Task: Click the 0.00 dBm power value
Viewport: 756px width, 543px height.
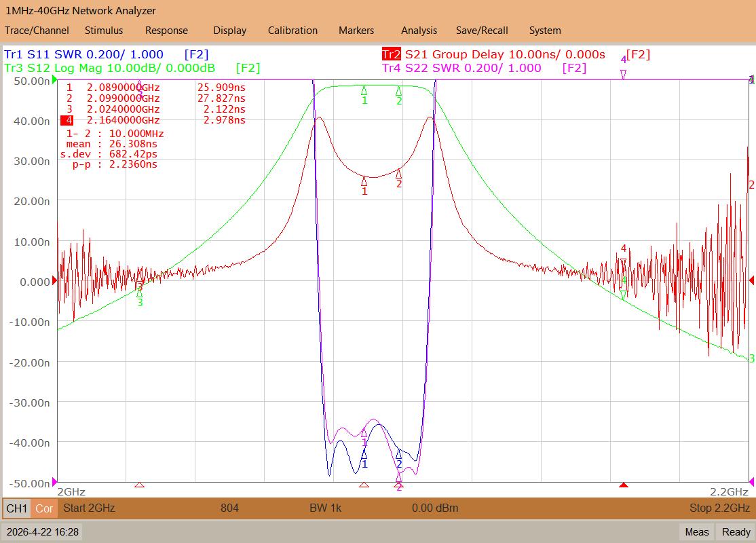Action: 435,508
